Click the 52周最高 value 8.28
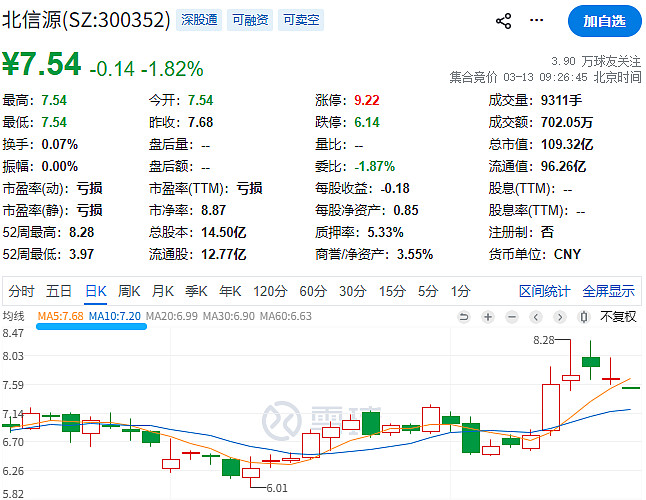Viewport: 646px width, 500px height. coord(82,232)
